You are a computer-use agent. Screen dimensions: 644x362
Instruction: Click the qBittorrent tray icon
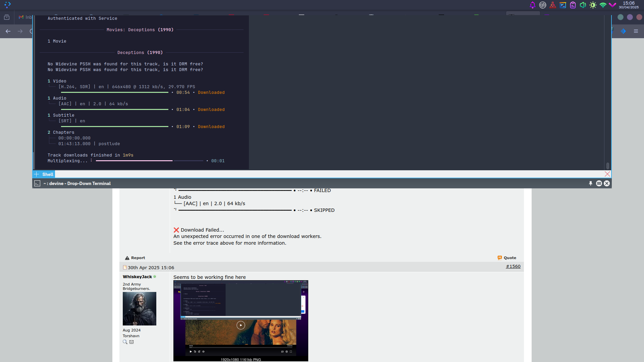[543, 5]
